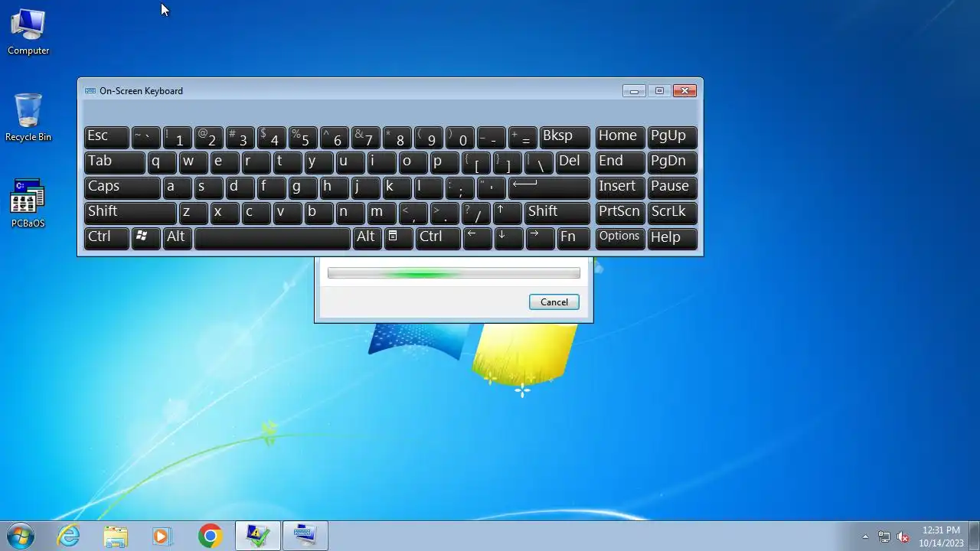The image size is (980, 551).
Task: Open the Computer desktop icon
Action: coord(28,32)
